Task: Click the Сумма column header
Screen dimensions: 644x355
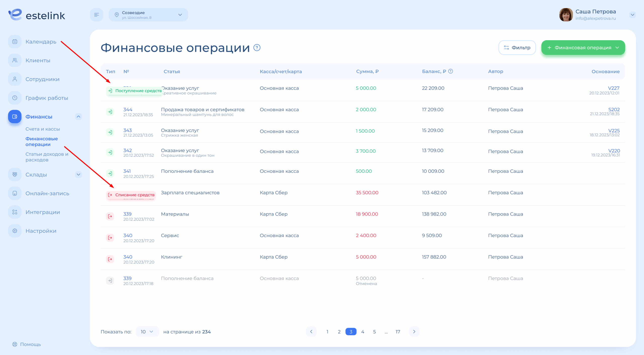Action: pyautogui.click(x=367, y=71)
